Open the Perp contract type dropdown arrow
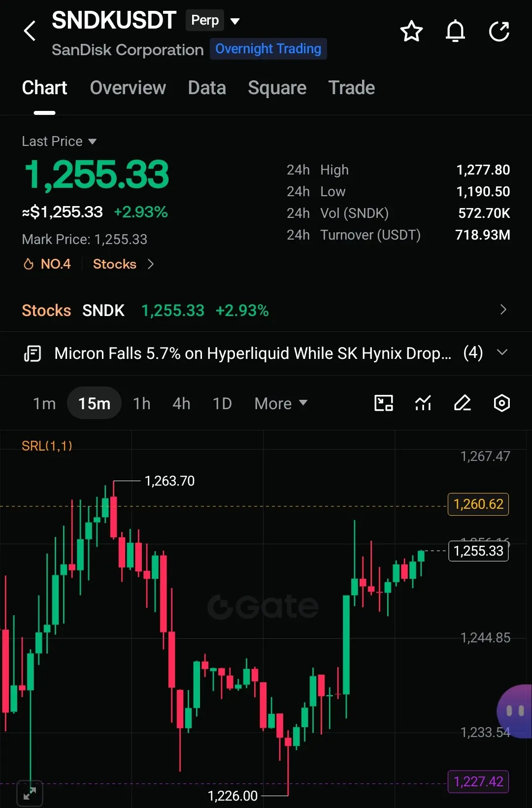The width and height of the screenshot is (532, 808). [235, 21]
